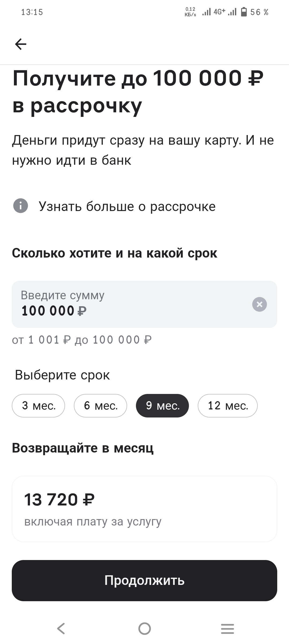The height and width of the screenshot is (644, 289).
Task: Pick the 12 мес. term option
Action: (228, 406)
